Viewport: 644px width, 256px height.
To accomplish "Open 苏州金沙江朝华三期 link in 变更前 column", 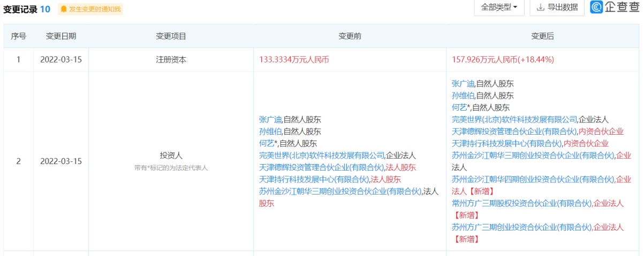I will [340, 191].
